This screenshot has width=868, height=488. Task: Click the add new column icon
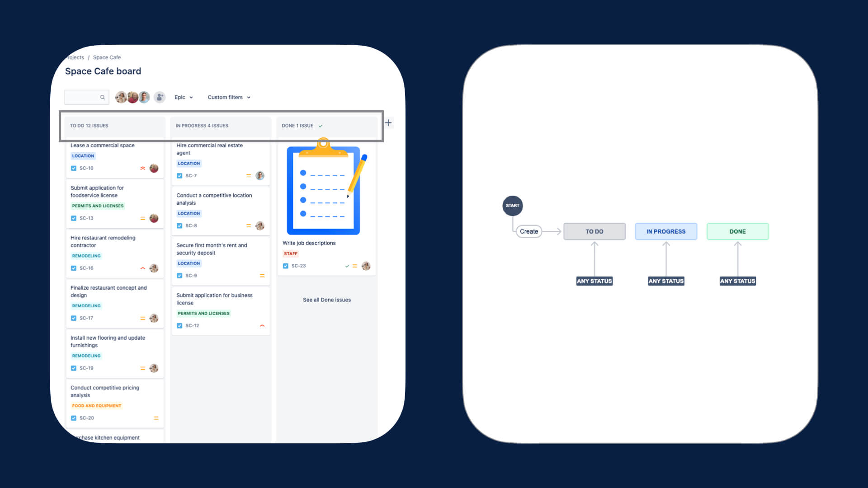pyautogui.click(x=388, y=123)
